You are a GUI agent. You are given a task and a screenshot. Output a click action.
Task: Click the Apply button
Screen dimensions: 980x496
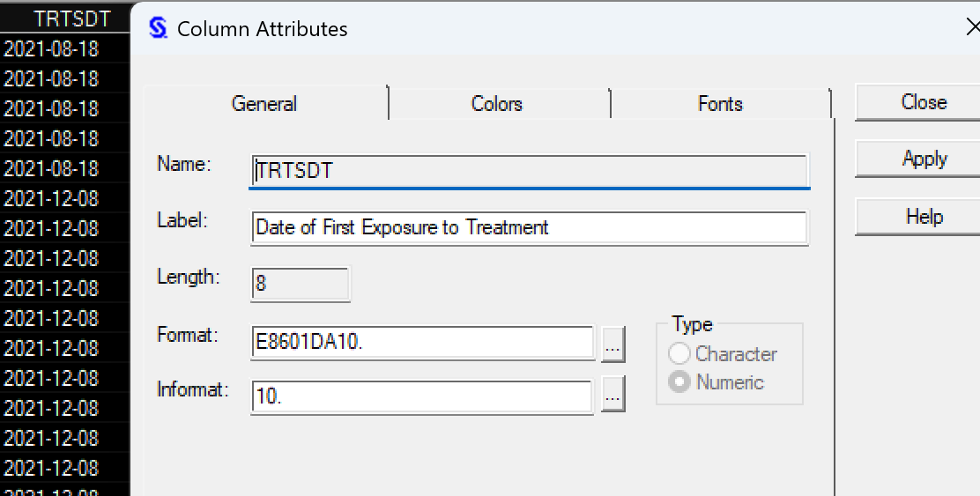coord(924,159)
